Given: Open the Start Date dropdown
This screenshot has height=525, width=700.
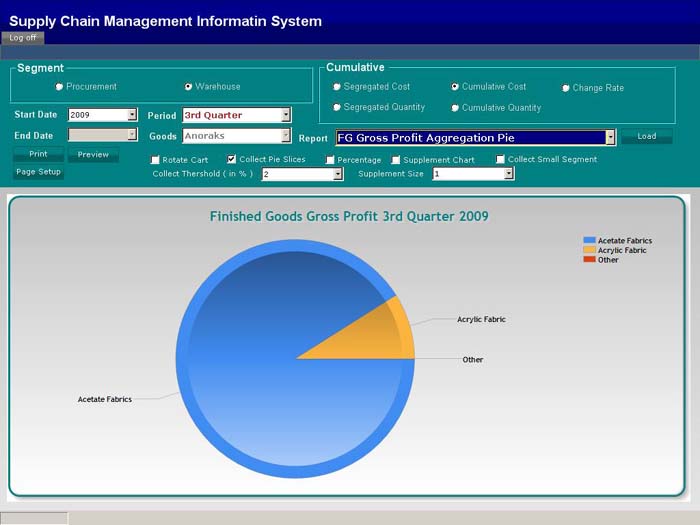Looking at the screenshot, I should [x=132, y=115].
